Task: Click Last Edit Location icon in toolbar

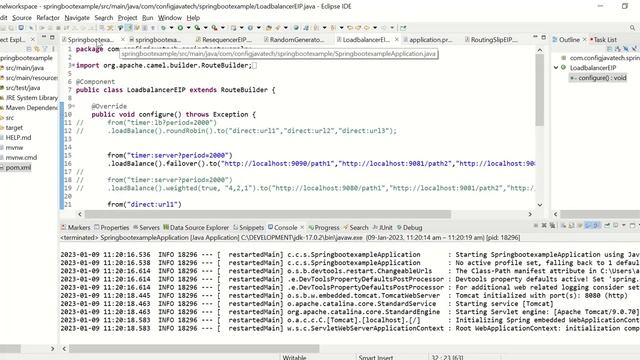Action: (x=350, y=28)
